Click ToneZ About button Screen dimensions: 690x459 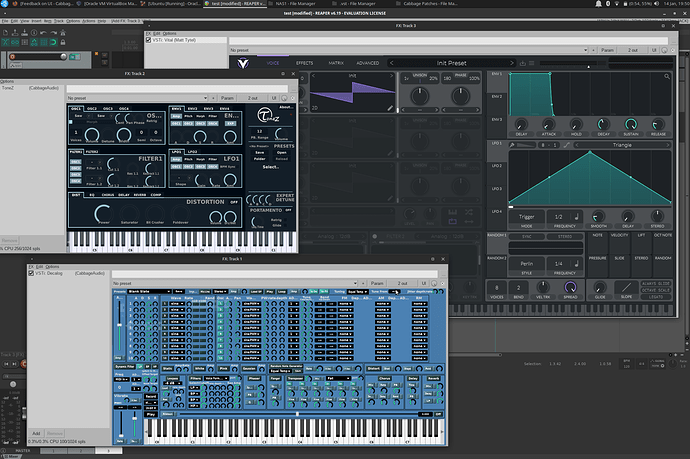tap(285, 107)
